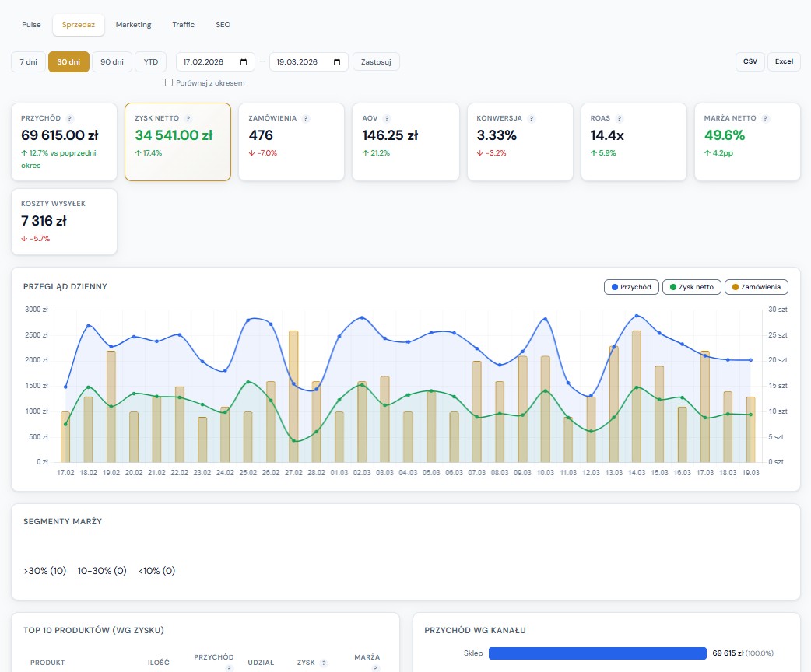811x672 pixels.
Task: Enable the Porównaj z okresem checkbox
Action: pos(169,82)
